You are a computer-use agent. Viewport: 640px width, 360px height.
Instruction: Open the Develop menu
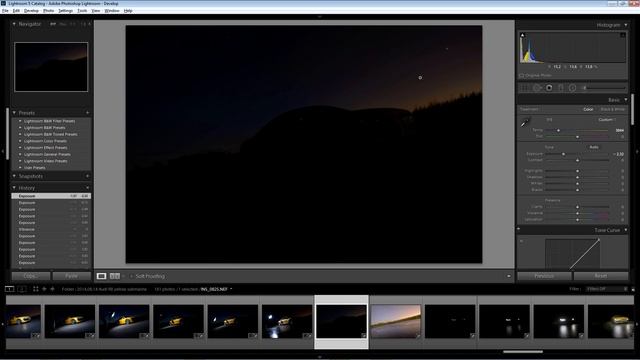click(31, 11)
